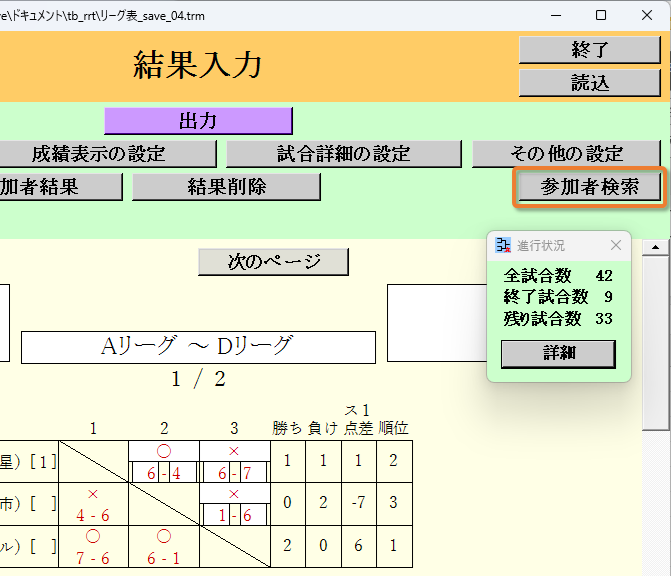Click 詳細 in the 進行状況 popup
671x576 pixels.
click(x=558, y=354)
